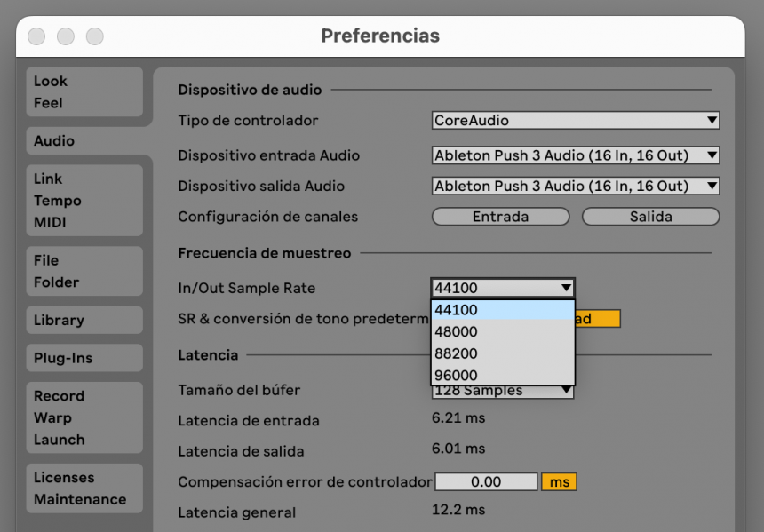Open the Entrada channel configuration

pos(500,216)
